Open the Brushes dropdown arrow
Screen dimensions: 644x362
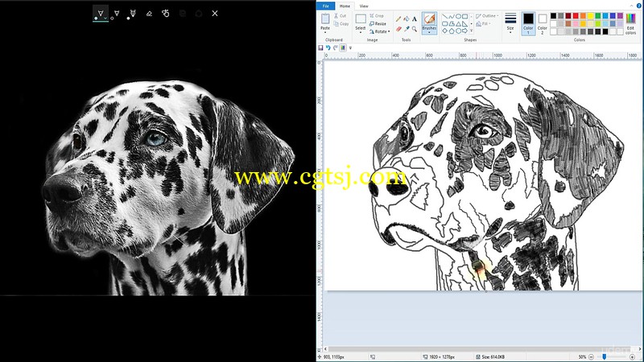tap(429, 31)
